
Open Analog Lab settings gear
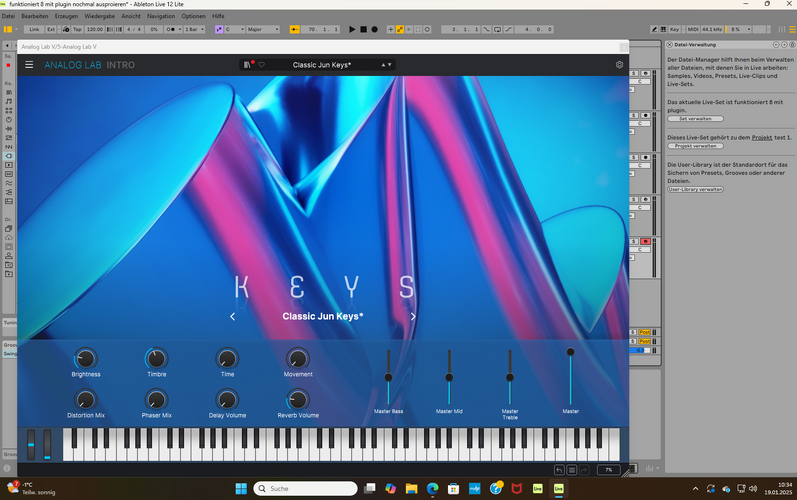point(619,65)
